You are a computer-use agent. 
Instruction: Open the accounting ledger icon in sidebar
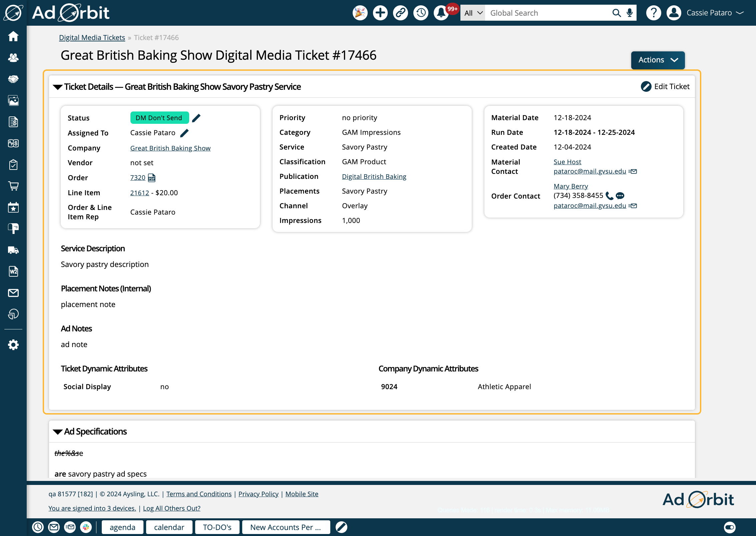13,143
